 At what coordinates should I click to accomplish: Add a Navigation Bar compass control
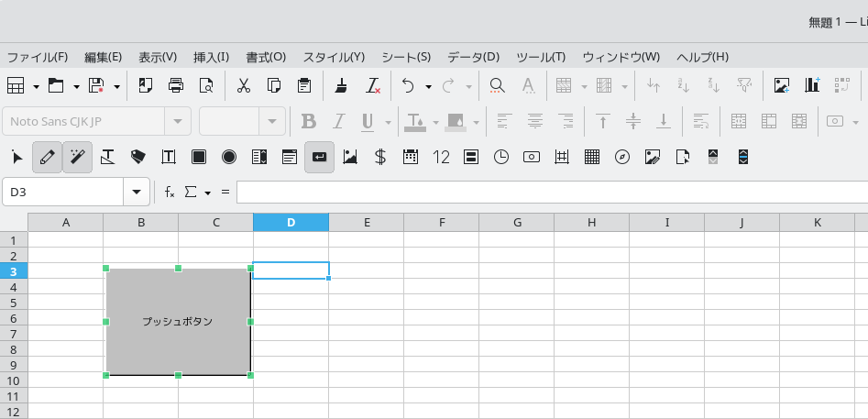tap(622, 157)
